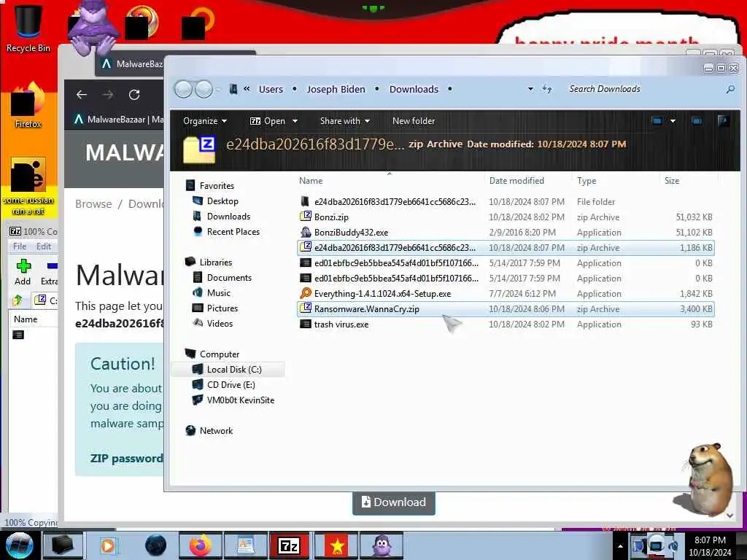Select Joseph Biden in the breadcrumb path
The width and height of the screenshot is (747, 560).
pyautogui.click(x=336, y=89)
